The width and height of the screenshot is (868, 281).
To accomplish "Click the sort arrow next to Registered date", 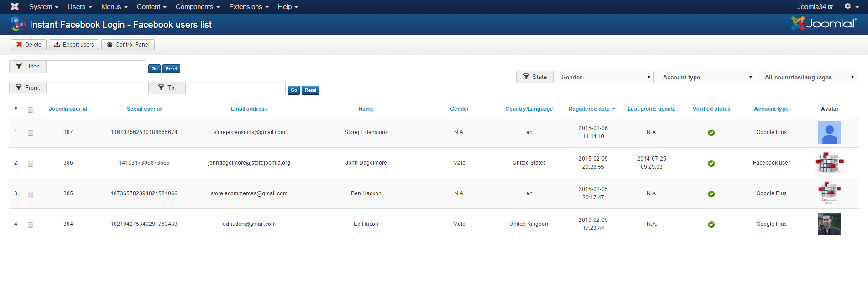I will pos(614,109).
